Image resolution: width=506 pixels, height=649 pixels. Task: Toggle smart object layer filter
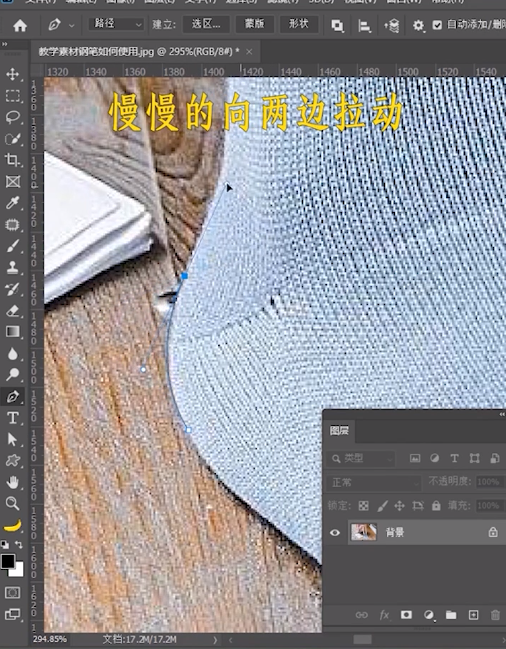point(494,458)
